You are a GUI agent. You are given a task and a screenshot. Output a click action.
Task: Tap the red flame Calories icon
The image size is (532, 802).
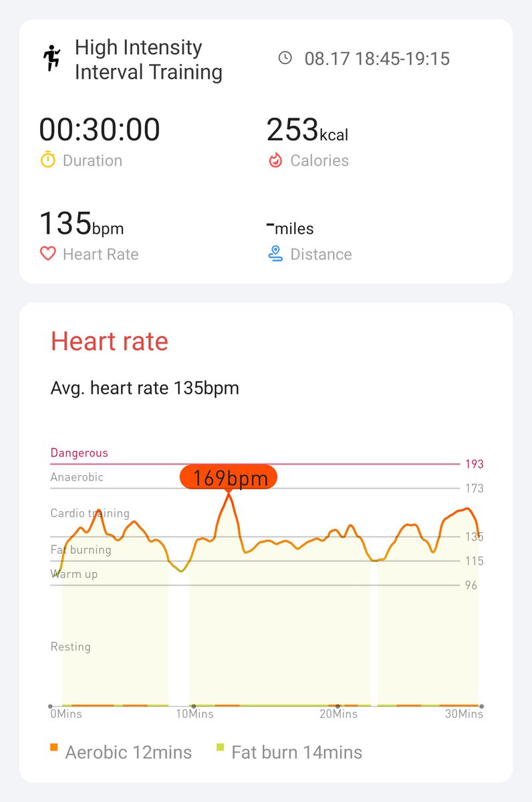275,160
